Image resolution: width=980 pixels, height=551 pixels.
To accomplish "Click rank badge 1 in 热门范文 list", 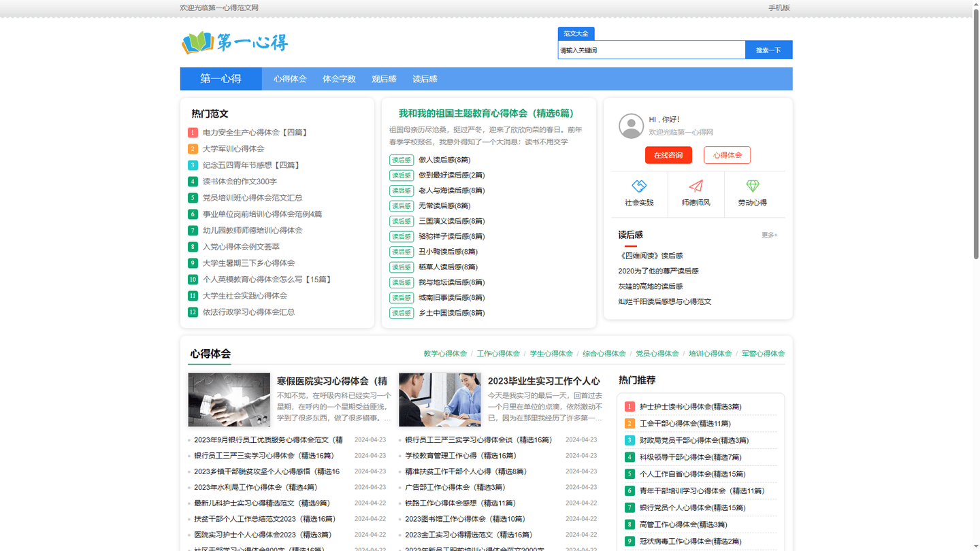I will (x=193, y=133).
